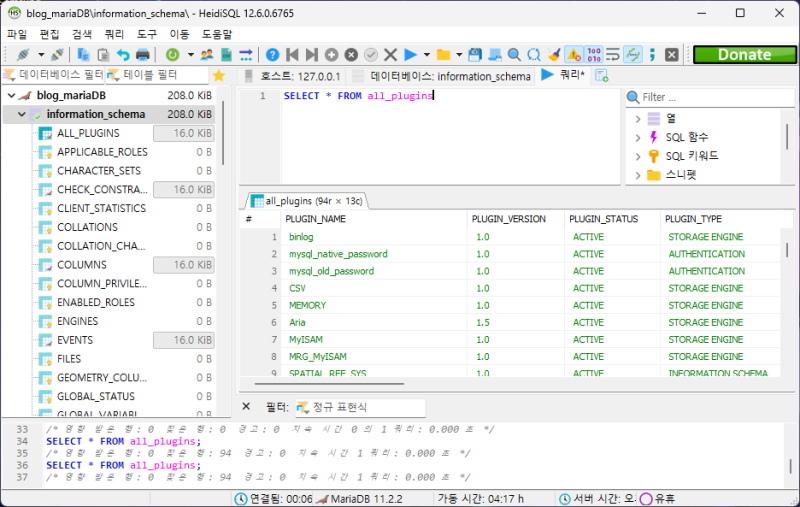Sort by the PLUGIN_NAME column header
800x507 pixels.
[373, 219]
